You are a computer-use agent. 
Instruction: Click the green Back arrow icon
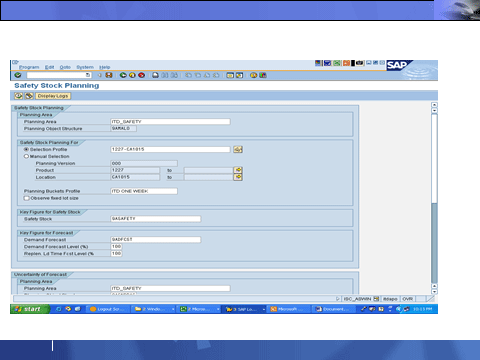123,76
